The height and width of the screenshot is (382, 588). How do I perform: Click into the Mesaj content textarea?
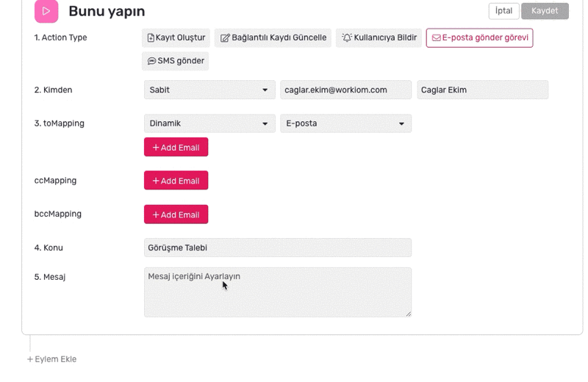pos(278,292)
